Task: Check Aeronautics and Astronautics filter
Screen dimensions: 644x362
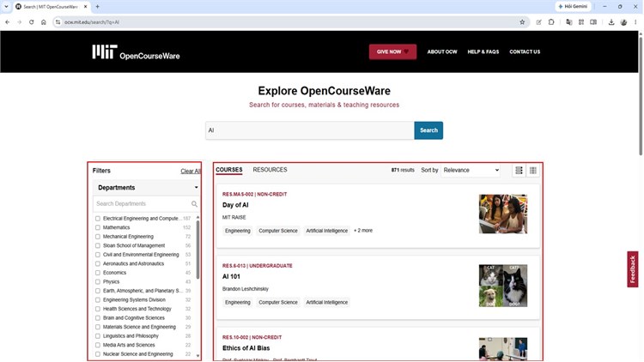Action: 98,264
